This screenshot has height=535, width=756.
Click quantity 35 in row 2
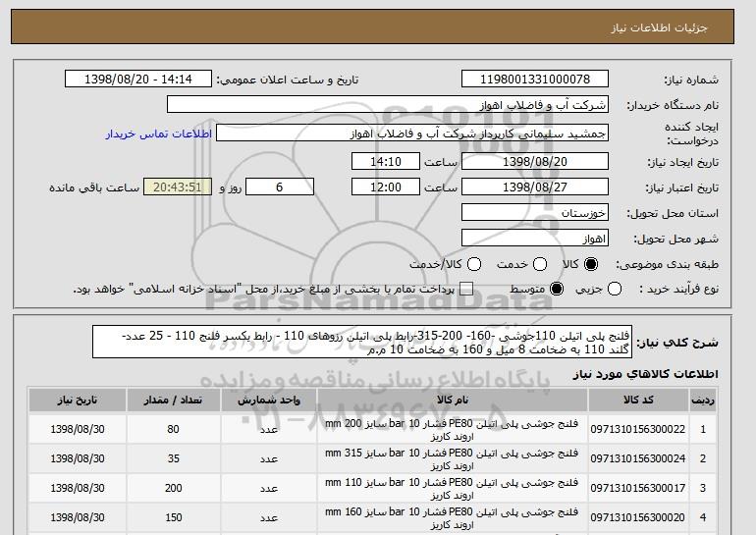pos(174,458)
